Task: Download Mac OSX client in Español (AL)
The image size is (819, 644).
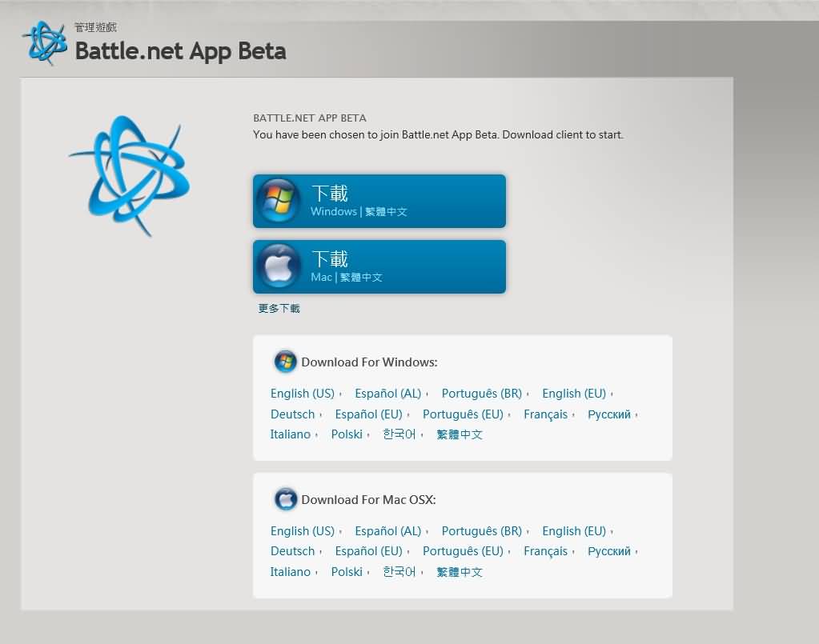Action: (x=388, y=530)
